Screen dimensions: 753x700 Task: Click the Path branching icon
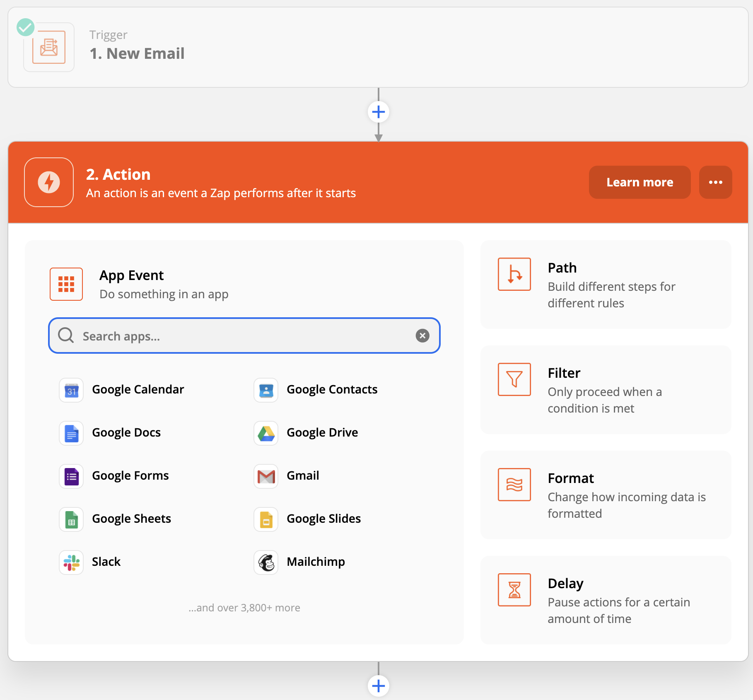coord(514,274)
